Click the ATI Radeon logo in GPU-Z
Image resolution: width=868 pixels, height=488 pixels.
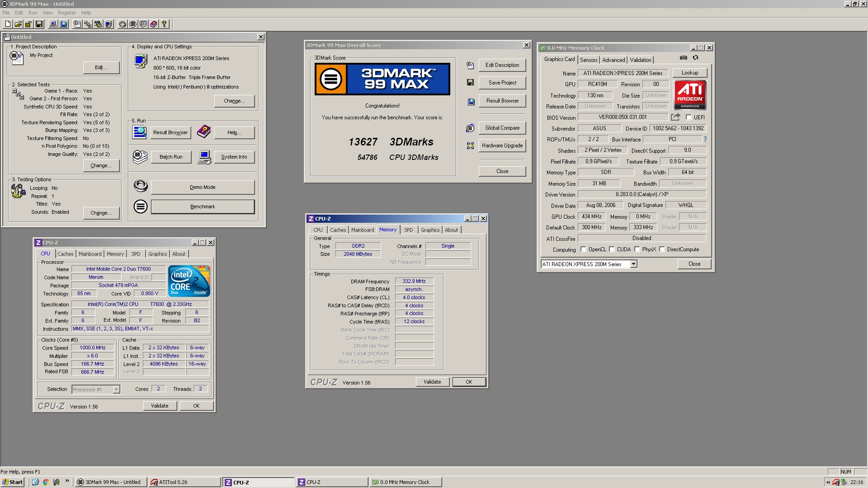click(690, 95)
